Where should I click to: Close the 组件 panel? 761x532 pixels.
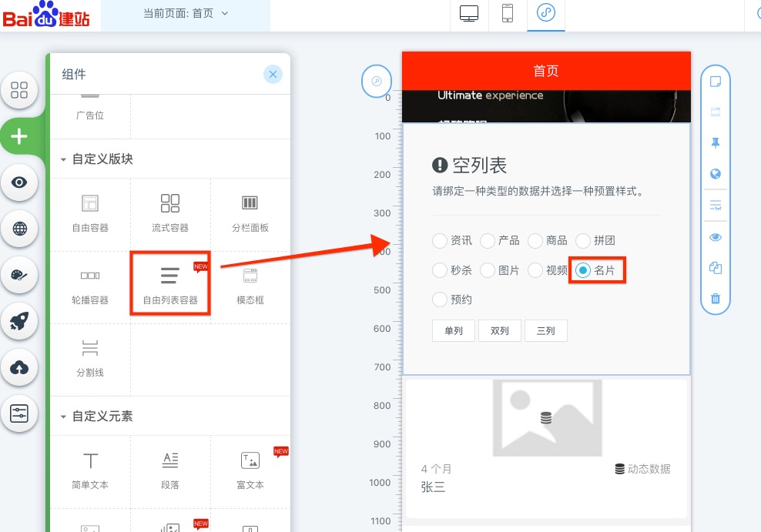(273, 74)
